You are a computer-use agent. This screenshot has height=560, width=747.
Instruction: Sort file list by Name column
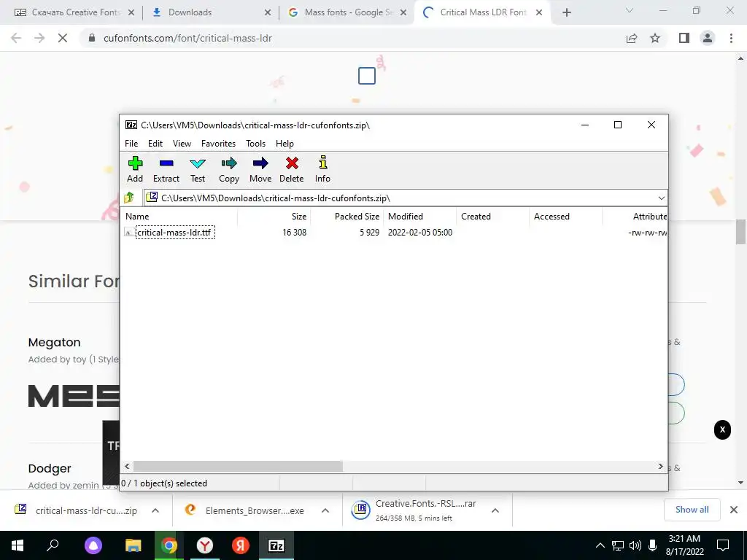click(180, 216)
